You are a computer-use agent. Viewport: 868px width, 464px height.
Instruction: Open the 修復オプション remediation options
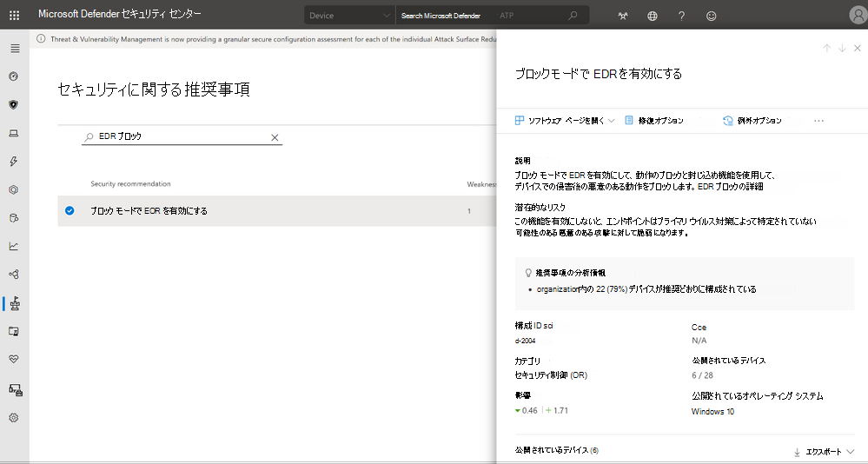point(653,120)
